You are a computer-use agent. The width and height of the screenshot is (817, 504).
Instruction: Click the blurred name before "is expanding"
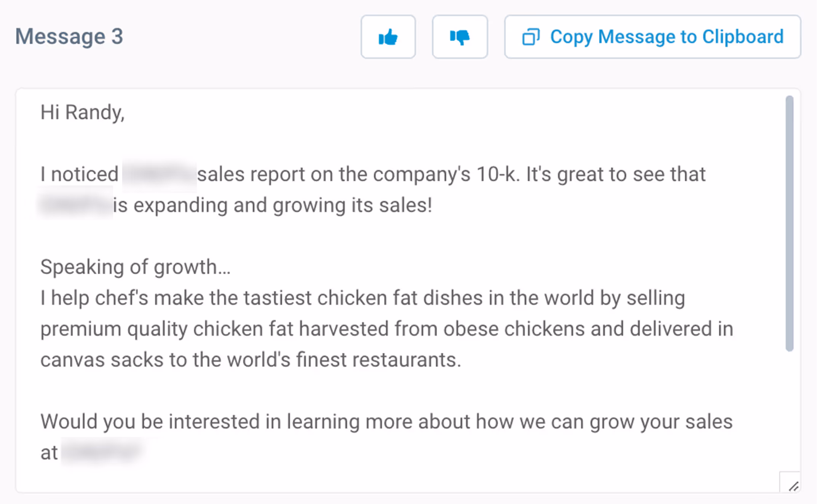(x=76, y=205)
